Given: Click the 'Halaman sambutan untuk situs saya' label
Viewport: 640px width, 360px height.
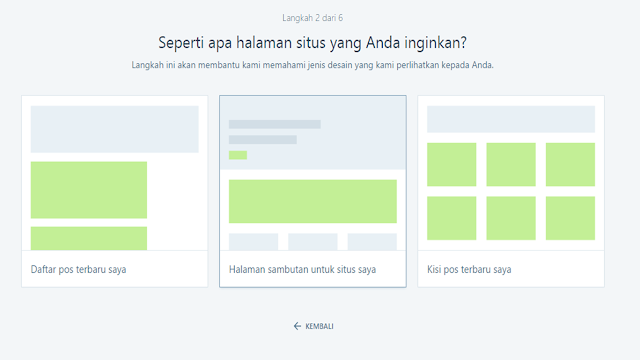Looking at the screenshot, I should point(302,269).
